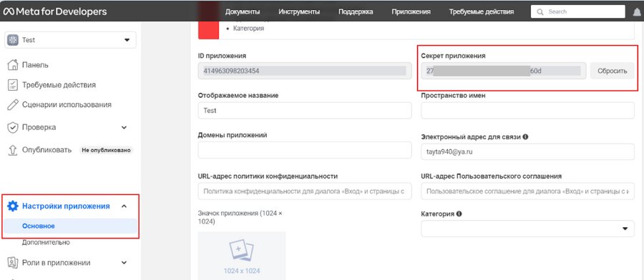This screenshot has height=280, width=644.
Task: Open the Категория dropdown
Action: pyautogui.click(x=528, y=229)
